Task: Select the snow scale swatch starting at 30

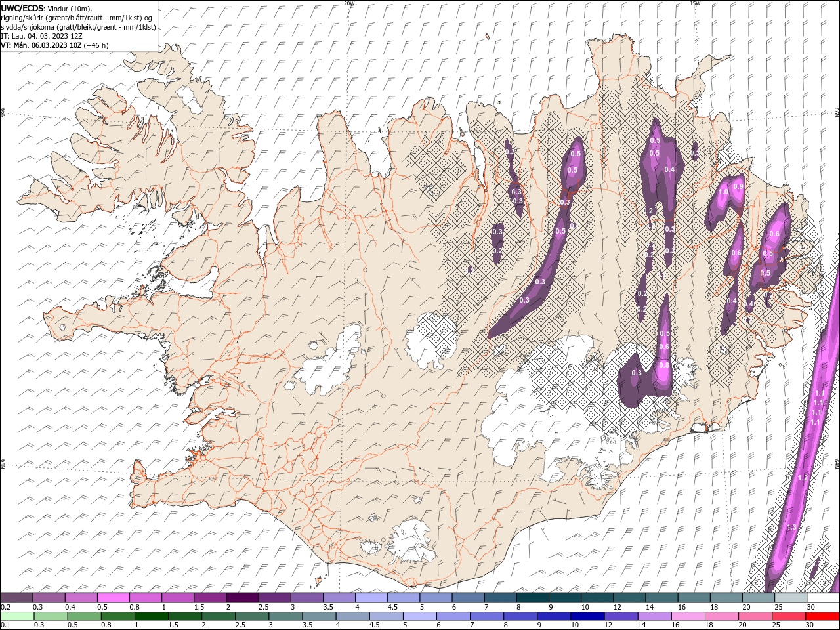Action: tap(822, 598)
